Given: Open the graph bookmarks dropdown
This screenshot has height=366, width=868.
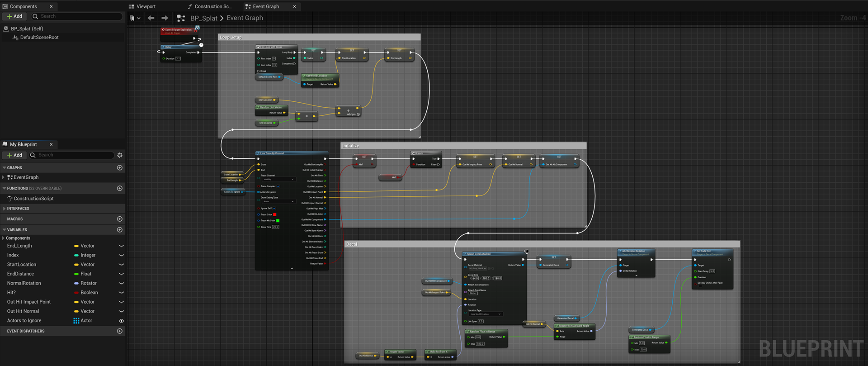Looking at the screenshot, I should pyautogui.click(x=135, y=18).
